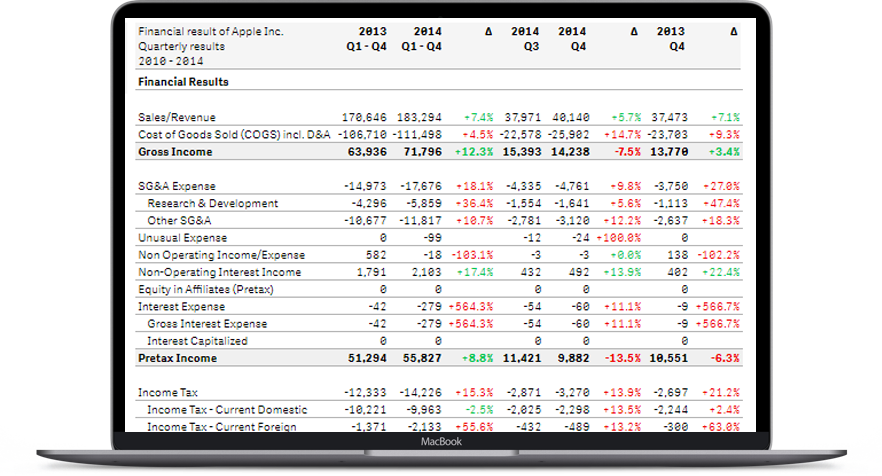
Task: Click Pretax Income value 55,827
Action: [x=422, y=358]
